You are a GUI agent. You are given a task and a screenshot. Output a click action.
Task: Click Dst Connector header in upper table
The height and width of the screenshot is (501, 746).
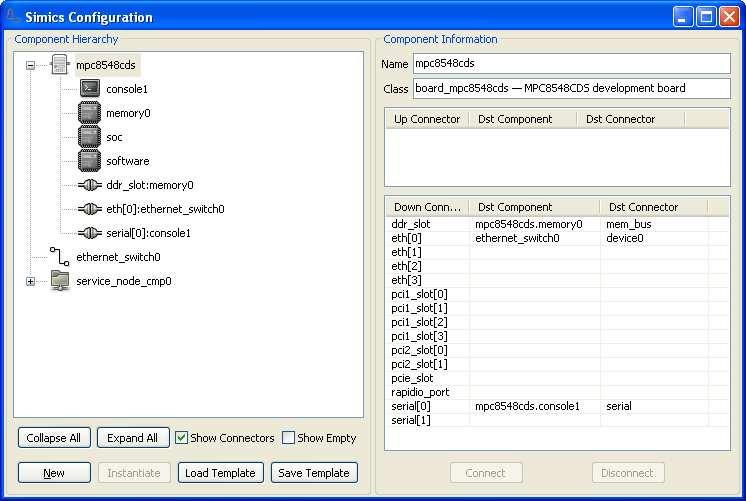click(x=630, y=119)
